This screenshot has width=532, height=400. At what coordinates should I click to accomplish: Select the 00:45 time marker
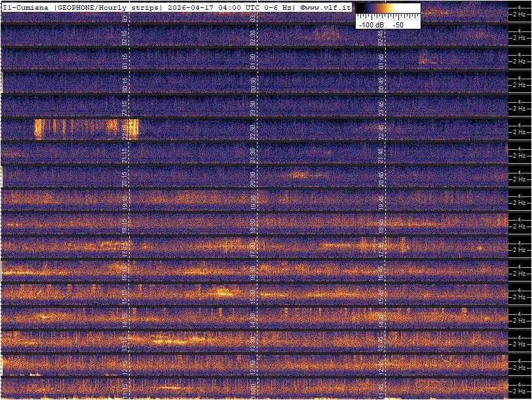coord(381,84)
